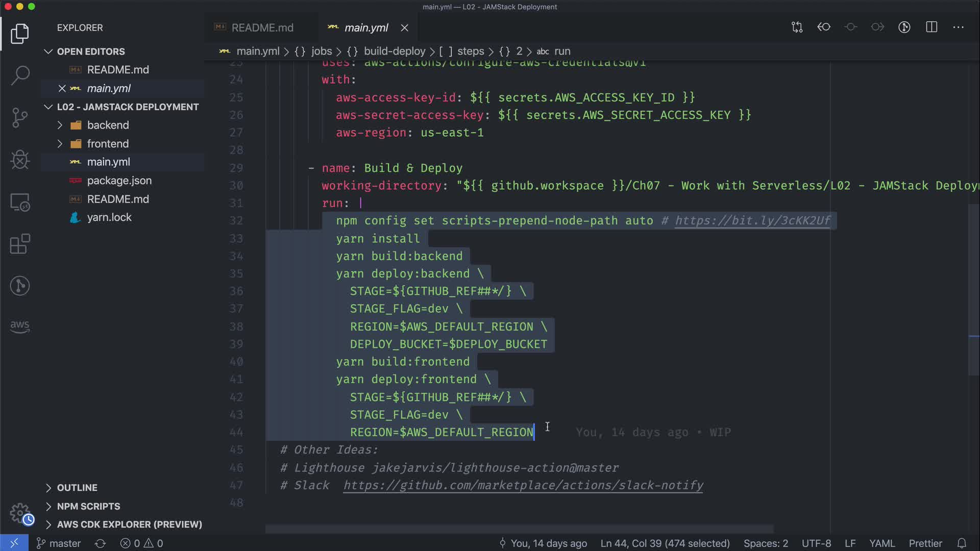Expand the OUTLINE section
Screen dimensions: 980x551
click(77, 488)
